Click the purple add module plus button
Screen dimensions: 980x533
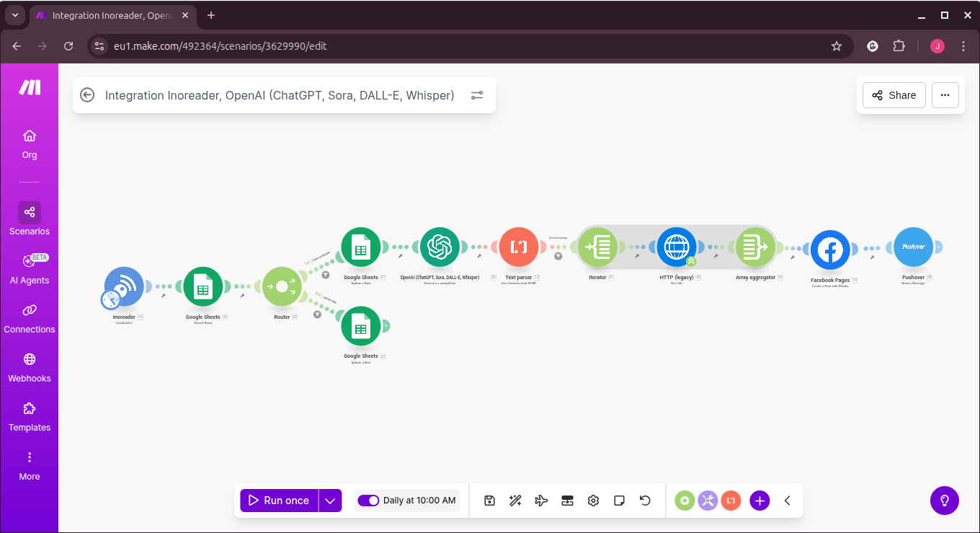click(x=759, y=500)
